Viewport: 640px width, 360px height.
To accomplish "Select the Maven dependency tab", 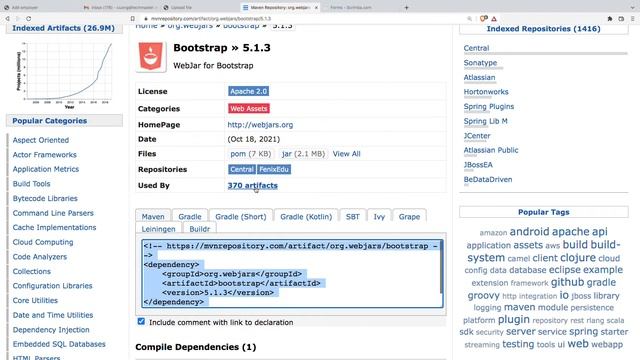I will (153, 216).
